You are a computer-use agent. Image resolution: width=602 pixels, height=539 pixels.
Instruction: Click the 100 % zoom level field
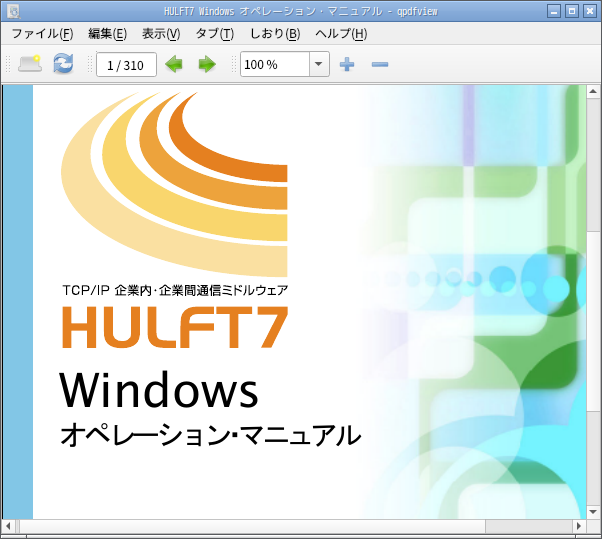tap(275, 64)
